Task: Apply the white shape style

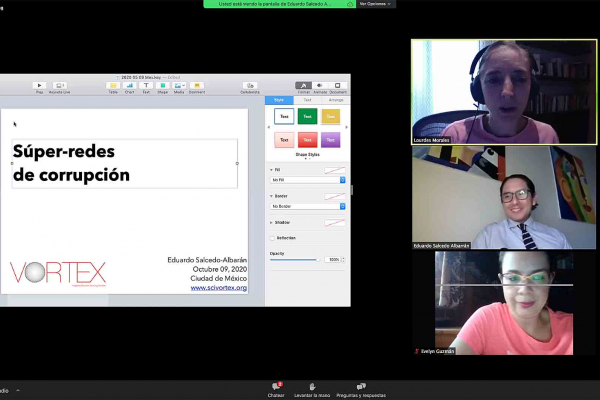Action: click(x=284, y=116)
